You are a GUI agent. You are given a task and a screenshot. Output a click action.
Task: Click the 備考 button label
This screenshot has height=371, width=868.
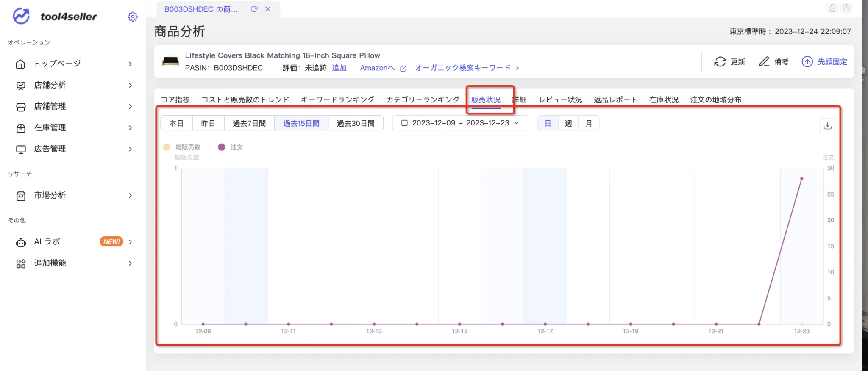(781, 62)
